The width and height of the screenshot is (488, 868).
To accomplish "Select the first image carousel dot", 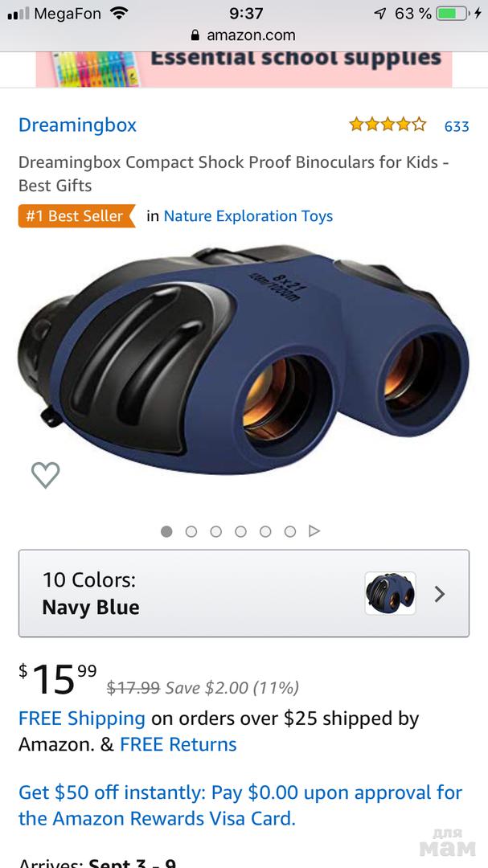I will coord(166,531).
